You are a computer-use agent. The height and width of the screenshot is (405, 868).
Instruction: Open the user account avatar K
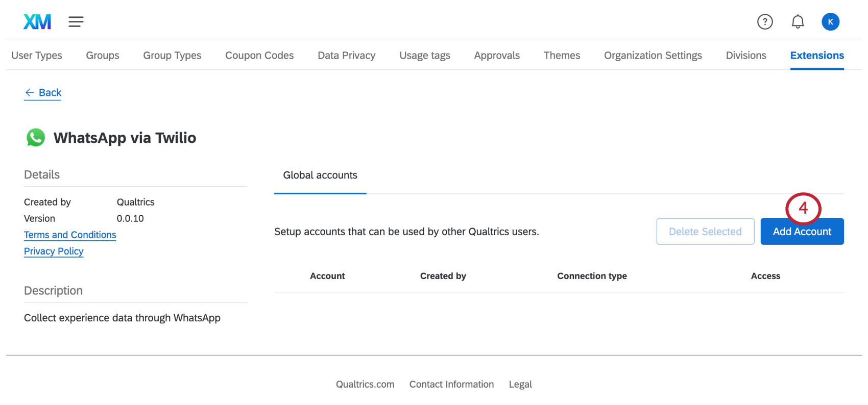point(830,21)
